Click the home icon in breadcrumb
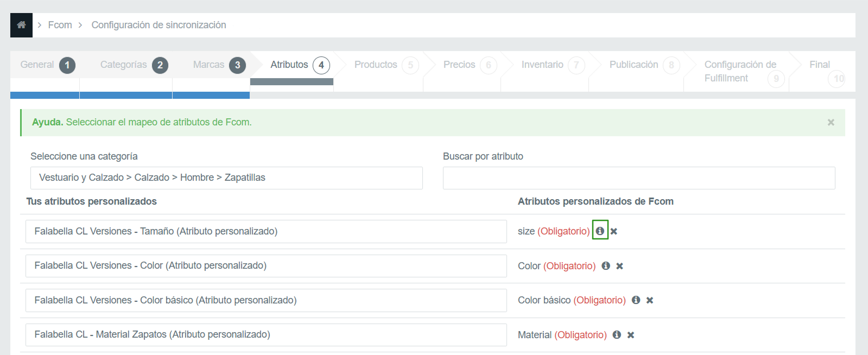868x355 pixels. pyautogui.click(x=21, y=25)
